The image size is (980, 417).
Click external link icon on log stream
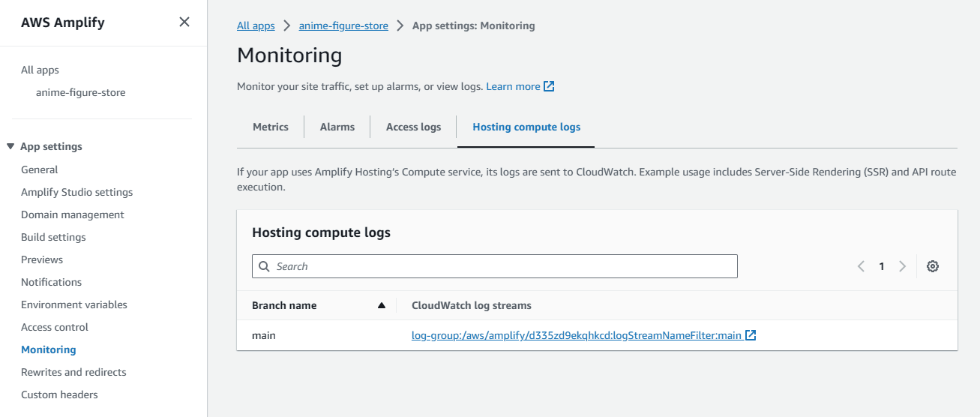coord(751,335)
